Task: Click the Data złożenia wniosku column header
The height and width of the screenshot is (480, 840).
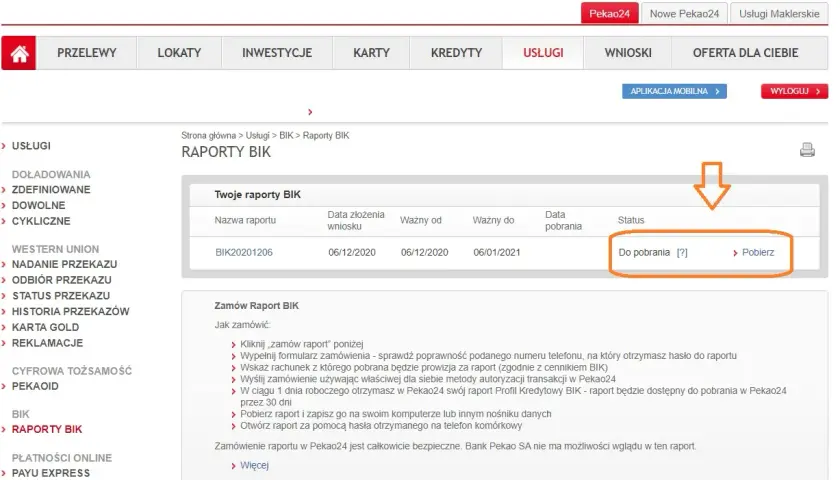Action: pyautogui.click(x=356, y=220)
